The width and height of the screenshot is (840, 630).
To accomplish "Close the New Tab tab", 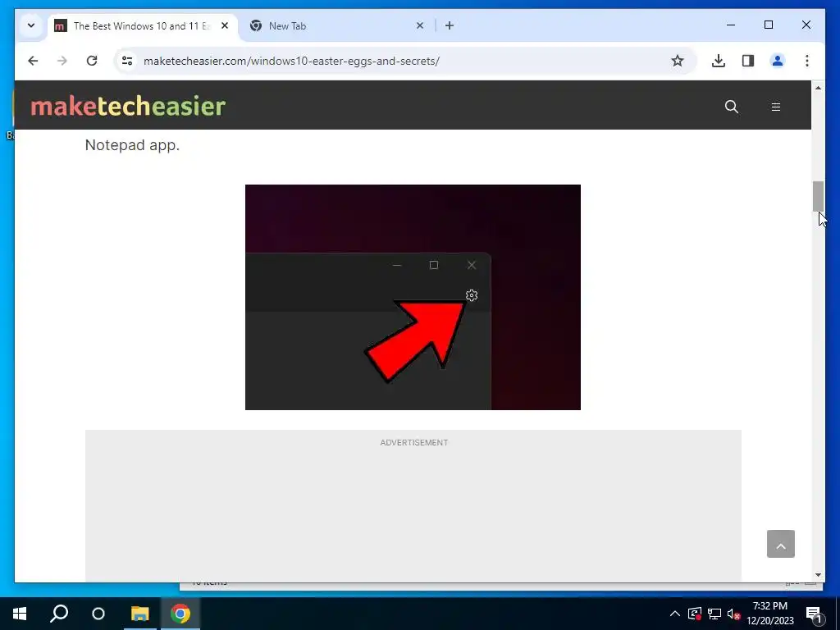I will click(x=420, y=25).
